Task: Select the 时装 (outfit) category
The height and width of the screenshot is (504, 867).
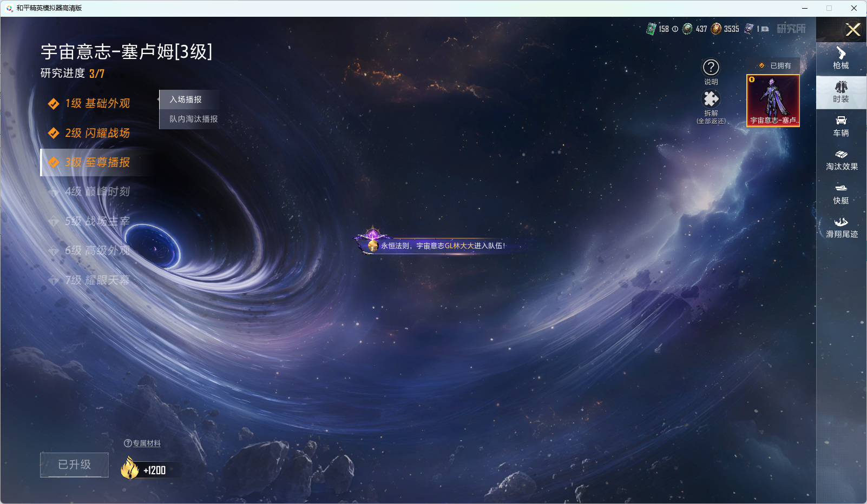Action: [841, 92]
